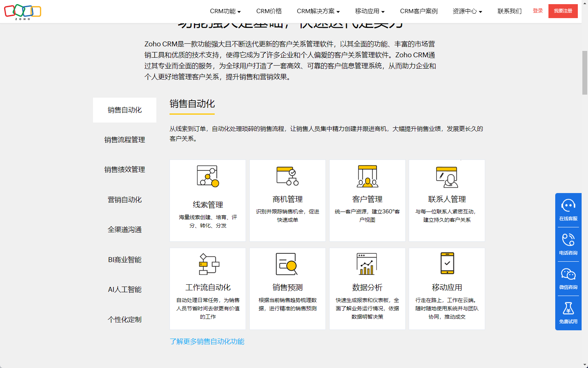Viewport: 588px width, 368px height.
Task: Click the 数据分析 chart icon
Action: 367,264
